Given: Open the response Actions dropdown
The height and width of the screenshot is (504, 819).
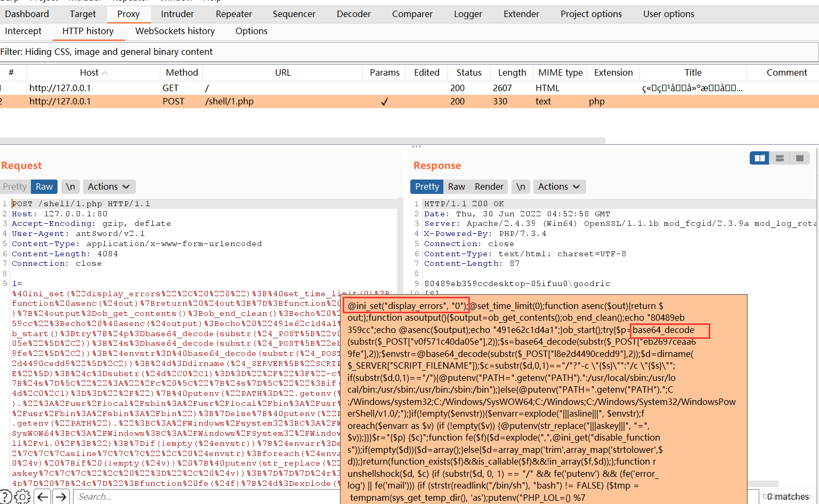Looking at the screenshot, I should tap(559, 186).
